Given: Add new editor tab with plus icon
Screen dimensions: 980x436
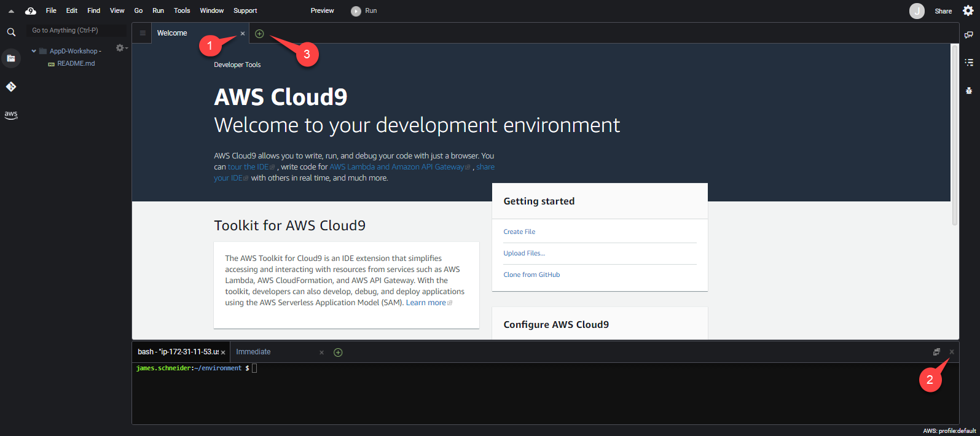Looking at the screenshot, I should tap(259, 34).
